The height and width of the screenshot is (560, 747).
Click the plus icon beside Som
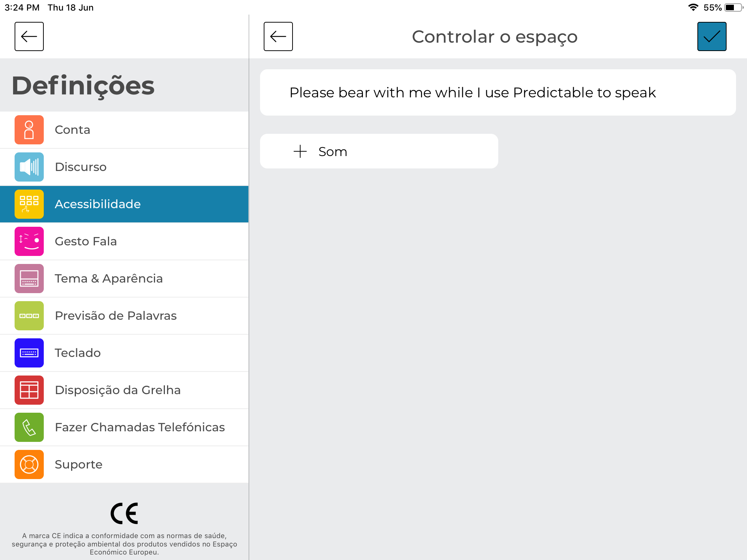coord(300,151)
